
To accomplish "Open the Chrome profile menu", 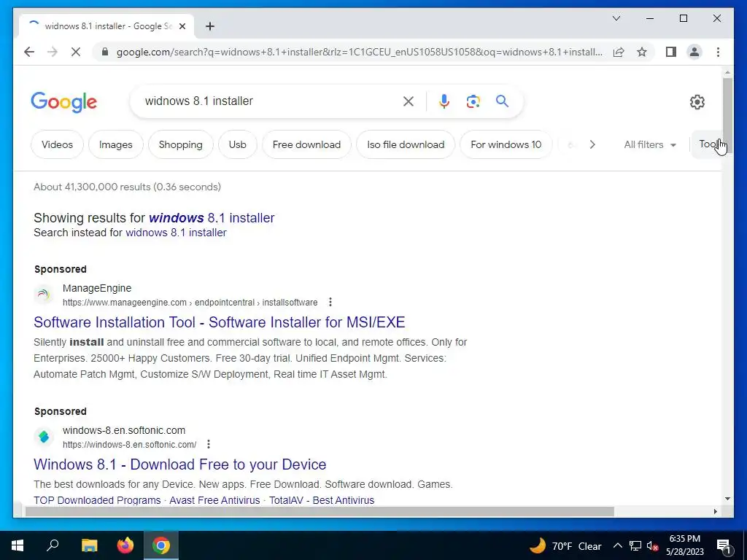I will click(x=694, y=52).
